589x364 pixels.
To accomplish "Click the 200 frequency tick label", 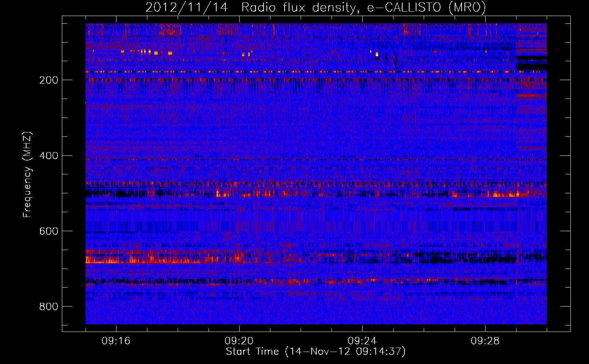I will tap(48, 80).
